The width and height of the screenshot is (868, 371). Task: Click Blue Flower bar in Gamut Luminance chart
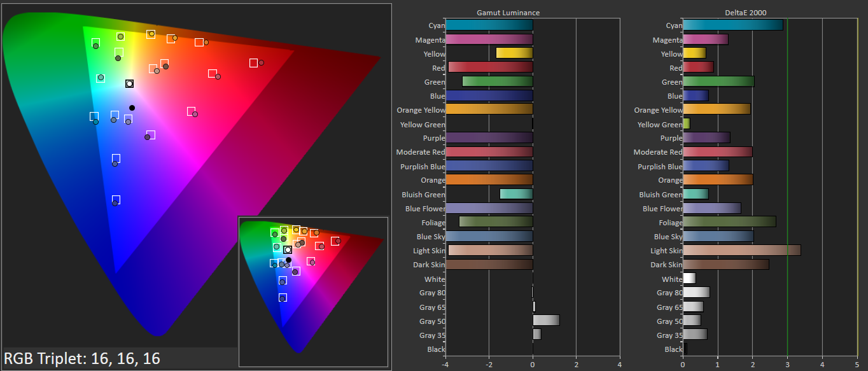click(489, 208)
